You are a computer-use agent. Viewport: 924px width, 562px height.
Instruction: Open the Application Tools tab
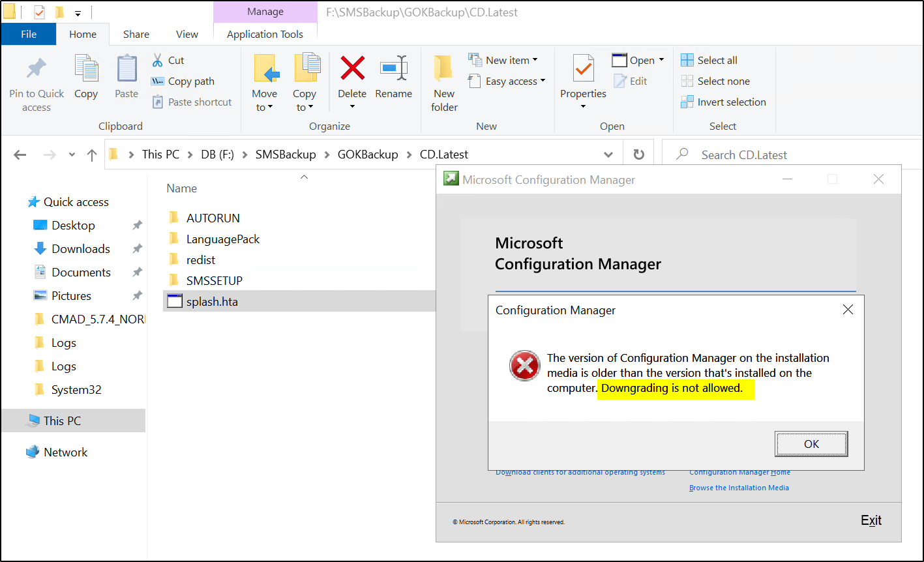pos(265,34)
